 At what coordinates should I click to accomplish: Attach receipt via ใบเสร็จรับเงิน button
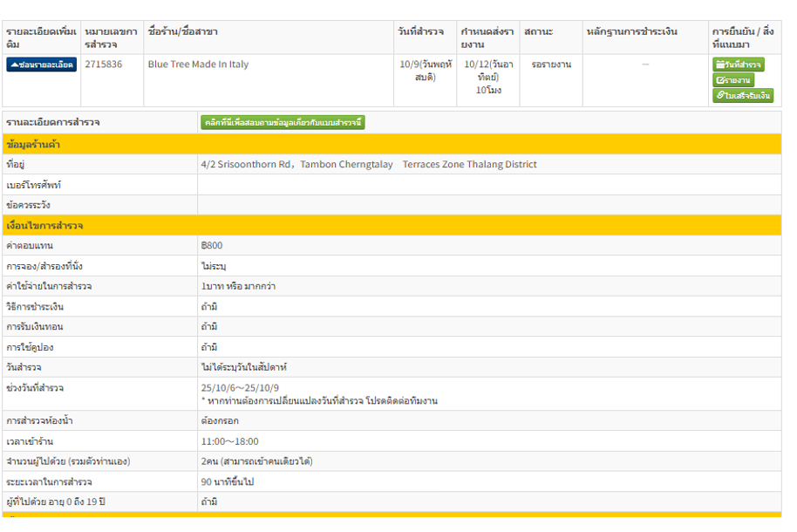(x=743, y=95)
